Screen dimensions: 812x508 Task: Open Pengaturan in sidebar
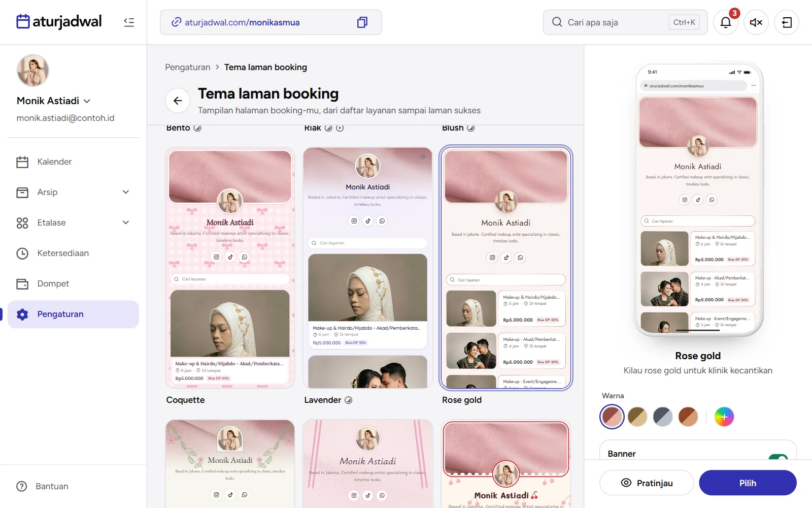[73, 314]
